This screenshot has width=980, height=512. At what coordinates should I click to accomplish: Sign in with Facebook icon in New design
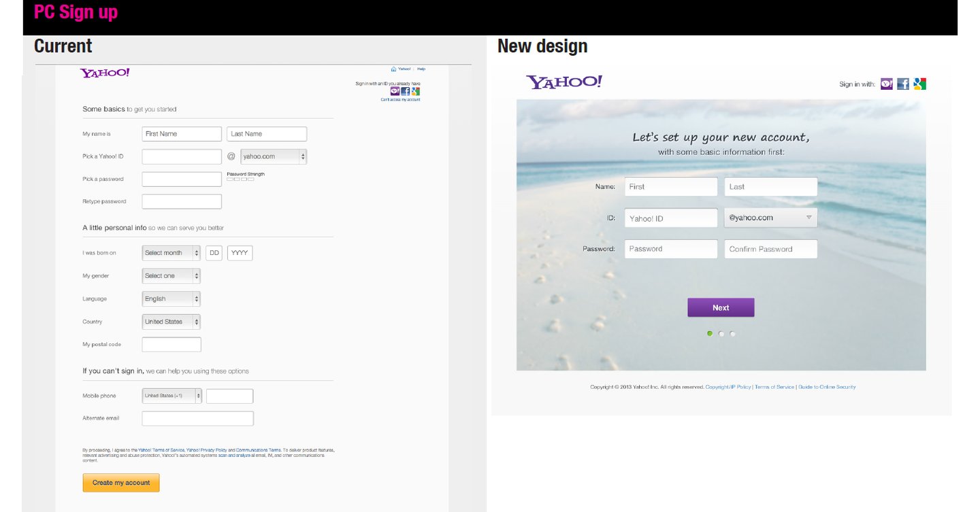pyautogui.click(x=903, y=84)
